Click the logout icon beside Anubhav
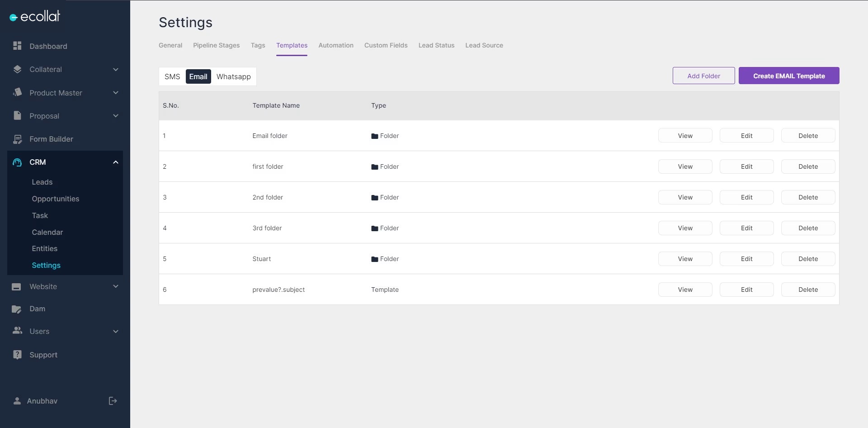This screenshot has width=868, height=428. pyautogui.click(x=113, y=401)
